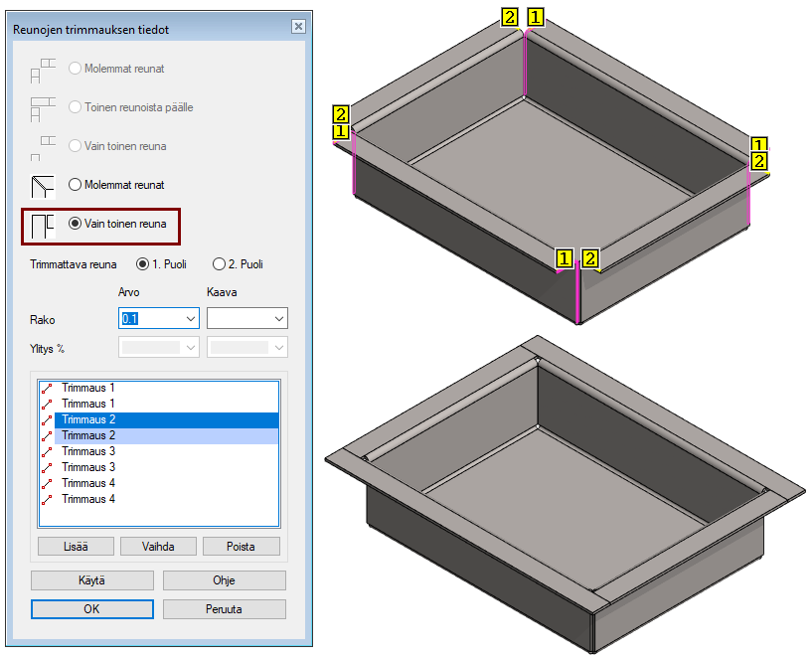The height and width of the screenshot is (657, 812).
Task: Select the greyed-out Vain toinen reuna radio
Action: coord(76,146)
